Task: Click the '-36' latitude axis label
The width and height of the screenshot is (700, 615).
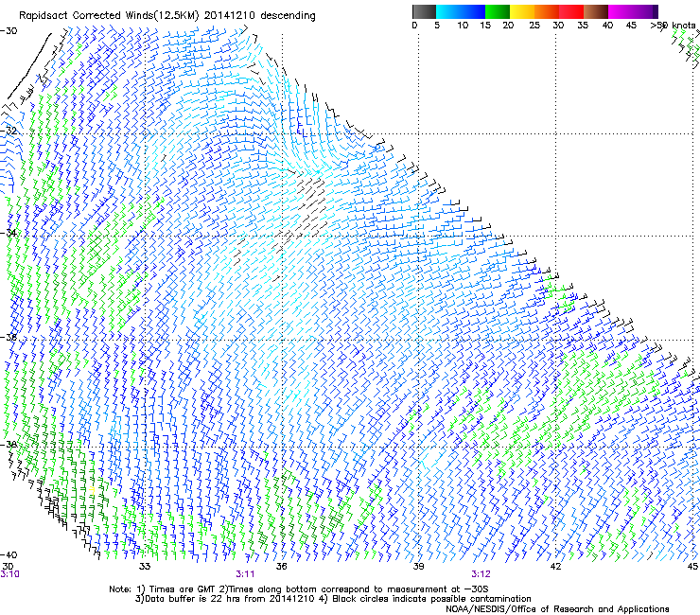Action: (9, 337)
